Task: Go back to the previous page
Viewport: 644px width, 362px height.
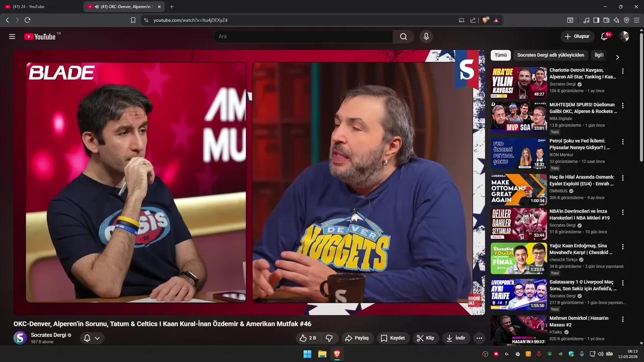Action: (7, 20)
